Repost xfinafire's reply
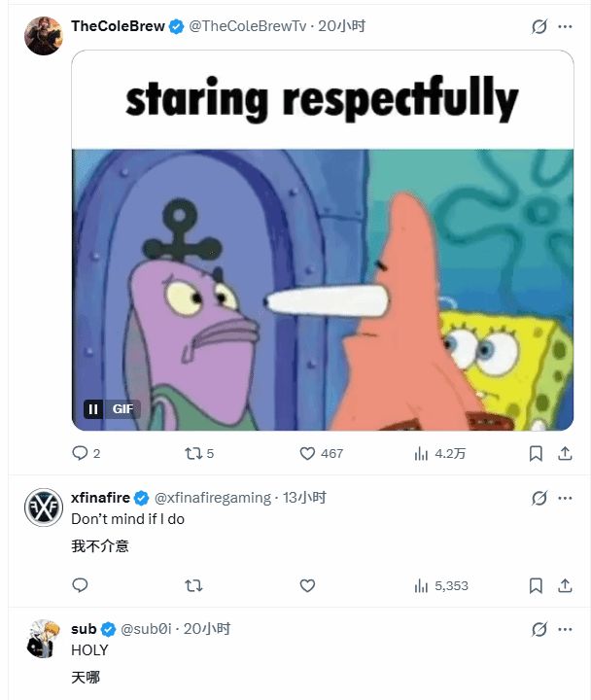 tap(193, 585)
